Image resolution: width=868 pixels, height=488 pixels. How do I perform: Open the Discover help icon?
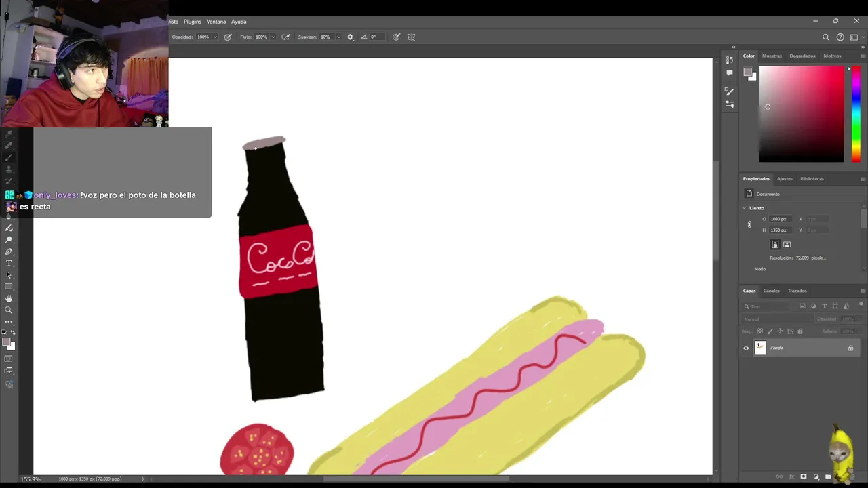click(840, 37)
